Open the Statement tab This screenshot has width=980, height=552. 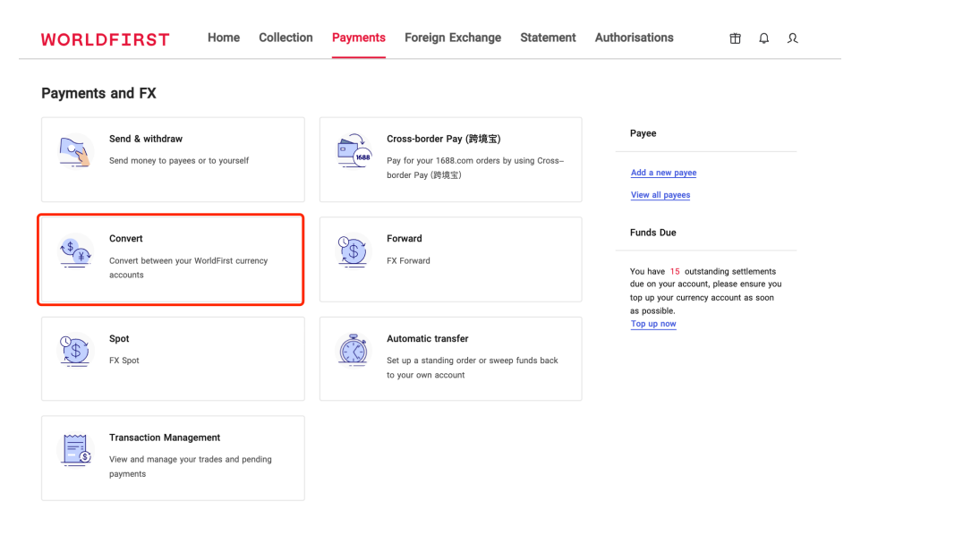coord(548,38)
